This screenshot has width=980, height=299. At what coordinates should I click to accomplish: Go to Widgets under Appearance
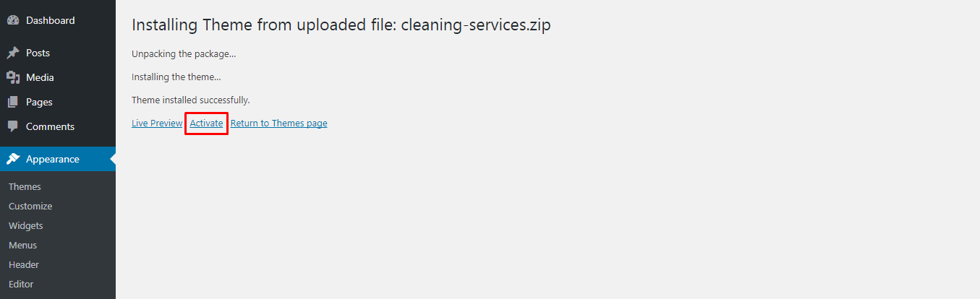click(x=26, y=226)
